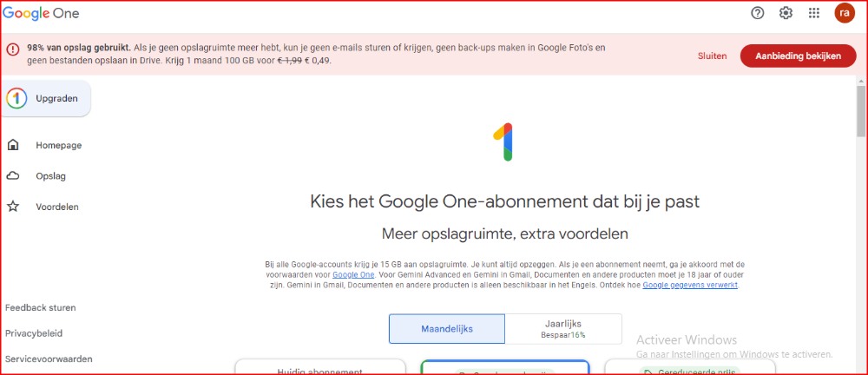This screenshot has width=868, height=375.
Task: Open the "ra" account avatar menu
Action: [x=845, y=13]
